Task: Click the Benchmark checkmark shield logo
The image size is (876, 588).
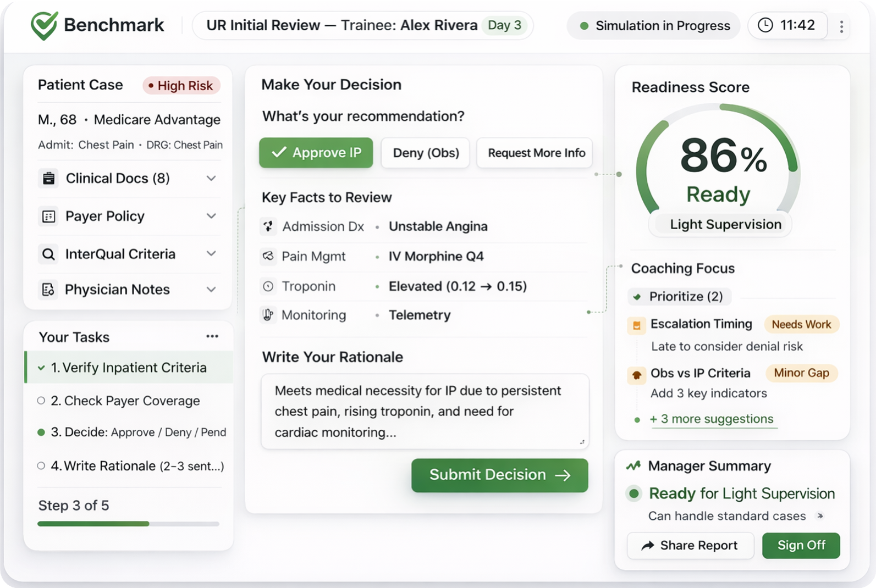Action: coord(44,25)
